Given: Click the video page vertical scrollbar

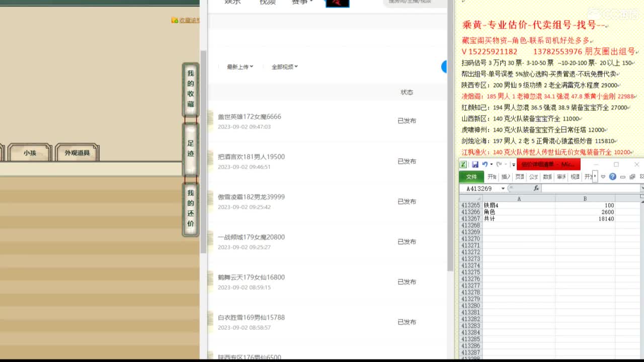Looking at the screenshot, I should point(450,136).
